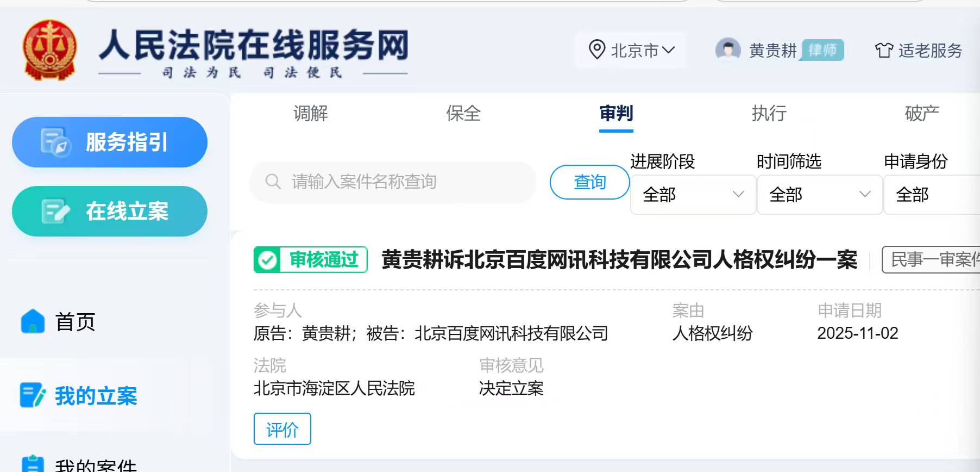This screenshot has width=980, height=472.
Task: Switch to the 调解 tab
Action: (x=311, y=113)
